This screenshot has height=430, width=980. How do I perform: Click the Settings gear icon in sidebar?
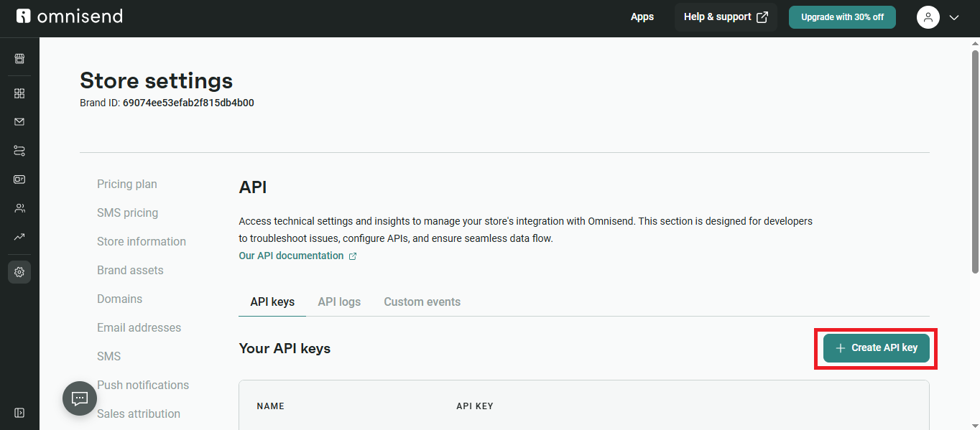tap(19, 272)
